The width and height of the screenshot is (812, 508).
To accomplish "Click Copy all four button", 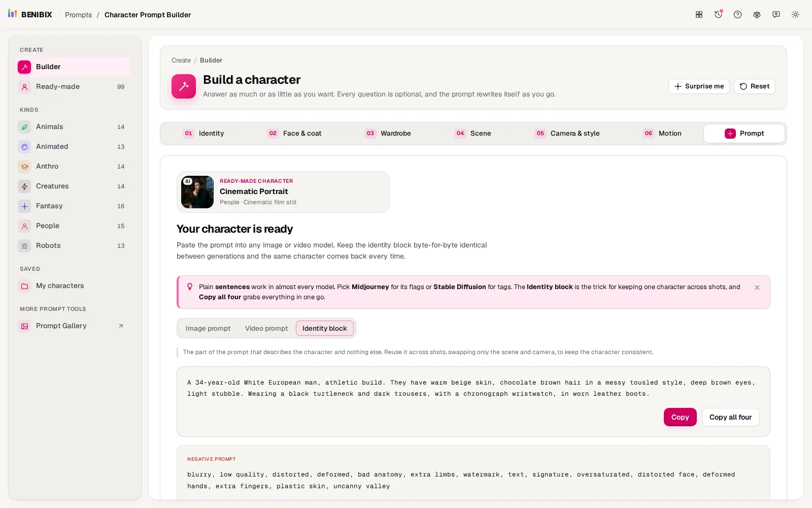I will pyautogui.click(x=730, y=418).
